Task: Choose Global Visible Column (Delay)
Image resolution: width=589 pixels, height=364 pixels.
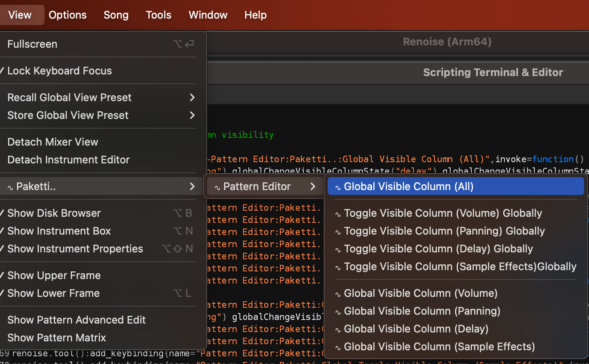Action: pyautogui.click(x=416, y=329)
